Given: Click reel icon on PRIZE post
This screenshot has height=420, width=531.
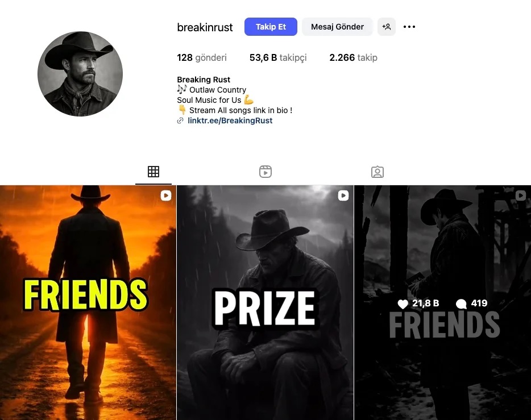Looking at the screenshot, I should point(343,196).
